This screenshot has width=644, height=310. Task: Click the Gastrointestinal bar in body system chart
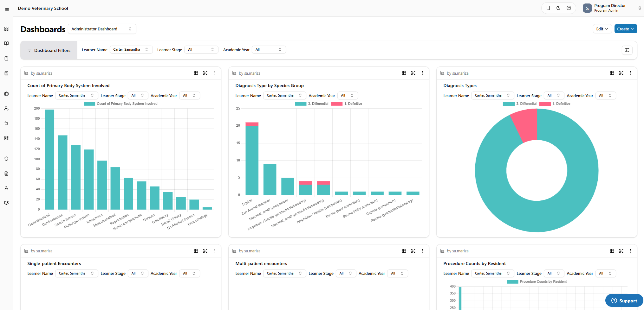49,160
